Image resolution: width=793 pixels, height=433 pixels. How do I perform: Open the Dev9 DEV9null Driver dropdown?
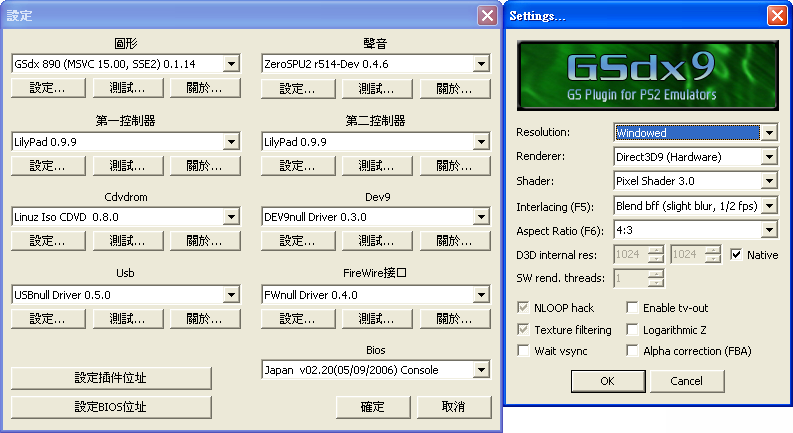point(376,217)
